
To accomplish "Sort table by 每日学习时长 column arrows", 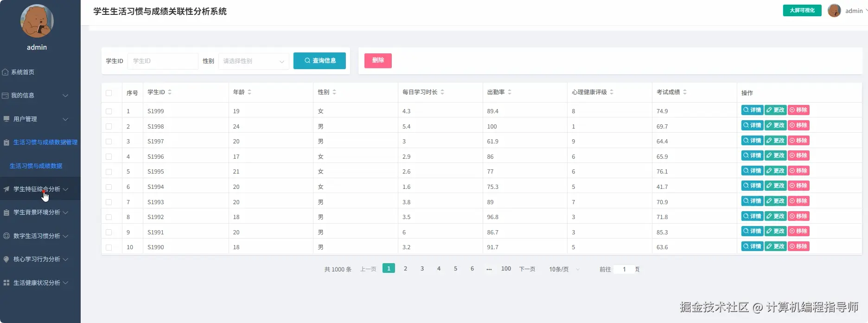I will 442,92.
